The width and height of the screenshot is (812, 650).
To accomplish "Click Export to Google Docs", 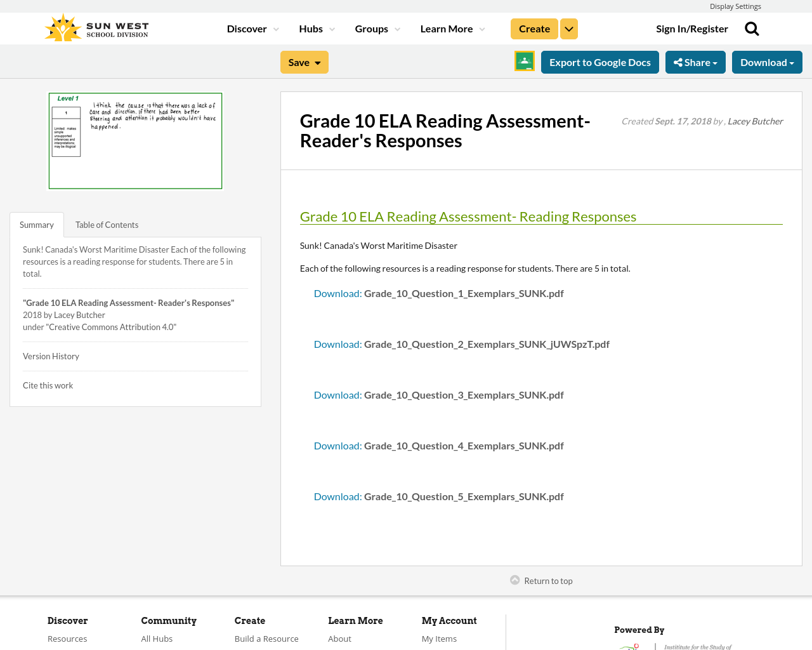I will click(x=599, y=61).
